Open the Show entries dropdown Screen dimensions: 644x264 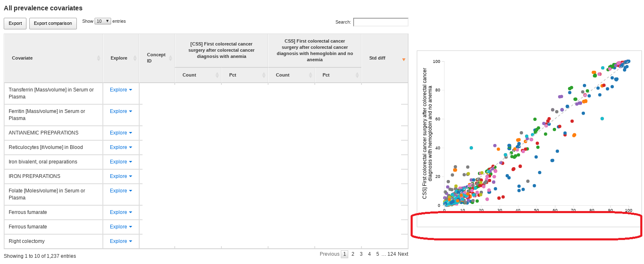[x=102, y=21]
